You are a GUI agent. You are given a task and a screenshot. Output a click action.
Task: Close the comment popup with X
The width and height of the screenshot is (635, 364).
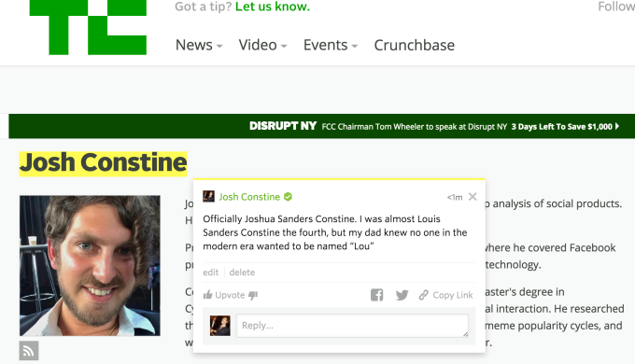[x=473, y=197]
